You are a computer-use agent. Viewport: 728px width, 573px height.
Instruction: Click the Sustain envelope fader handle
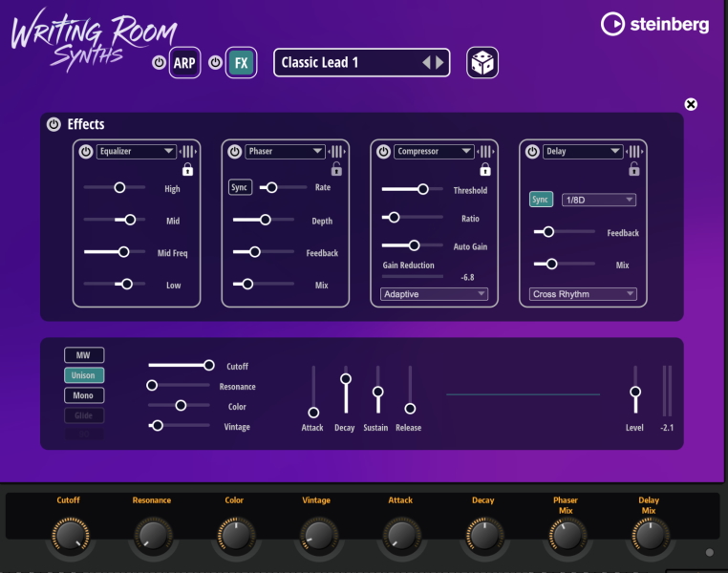[378, 393]
